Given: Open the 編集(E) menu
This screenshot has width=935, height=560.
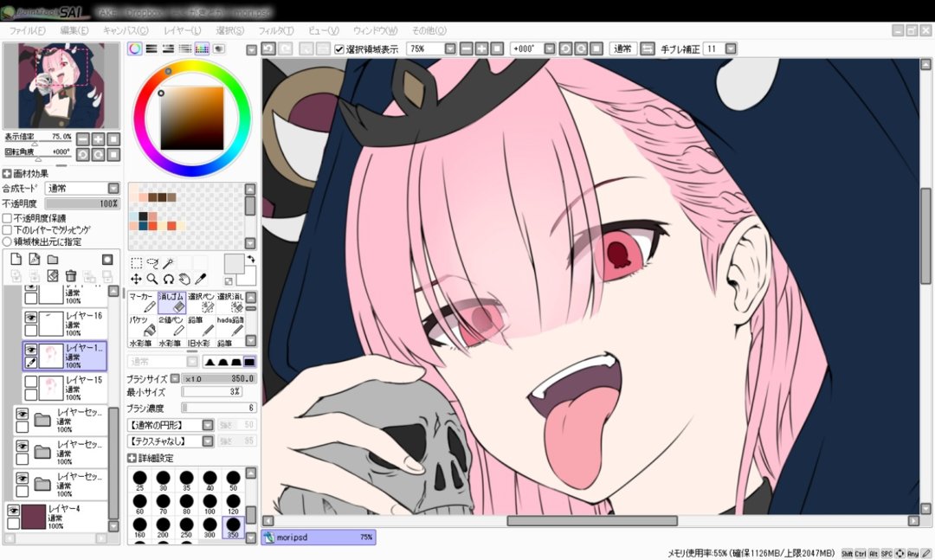Looking at the screenshot, I should [74, 30].
